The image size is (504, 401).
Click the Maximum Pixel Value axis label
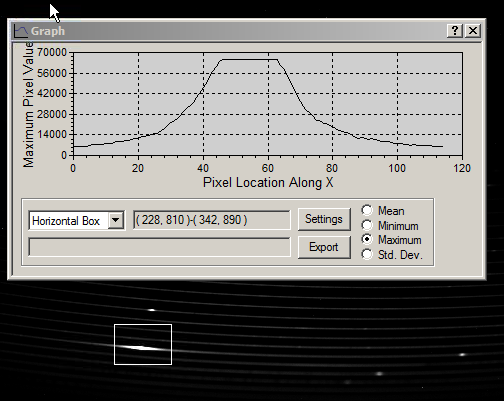[x=29, y=105]
